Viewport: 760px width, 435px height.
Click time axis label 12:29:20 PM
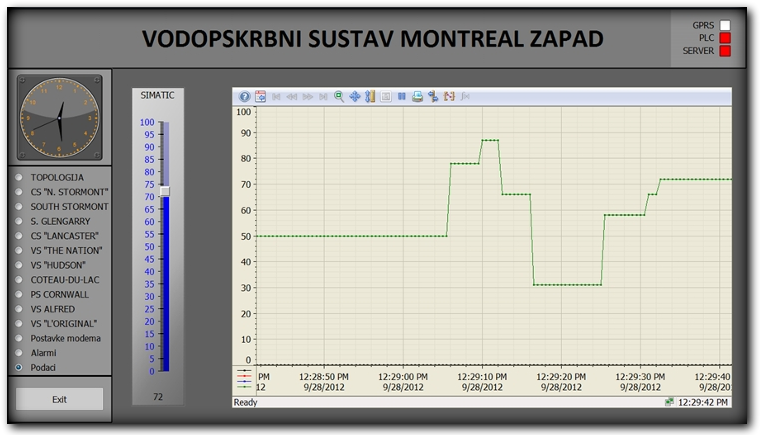[561, 377]
